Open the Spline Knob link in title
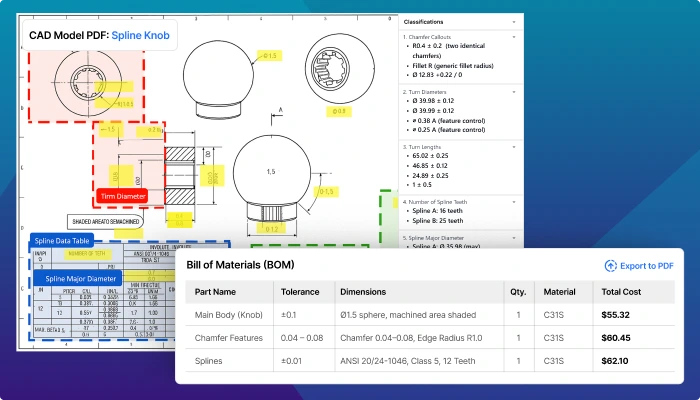Image resolution: width=700 pixels, height=400 pixels. click(140, 35)
